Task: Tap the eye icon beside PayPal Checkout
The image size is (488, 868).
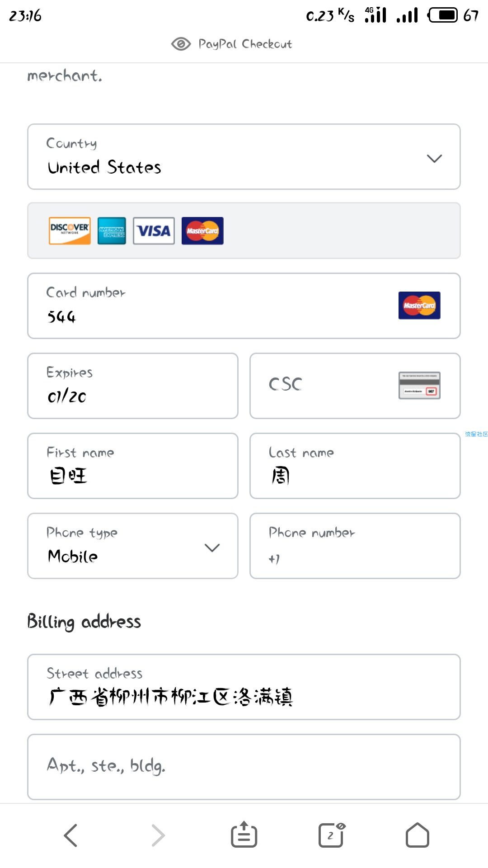Action: tap(181, 44)
